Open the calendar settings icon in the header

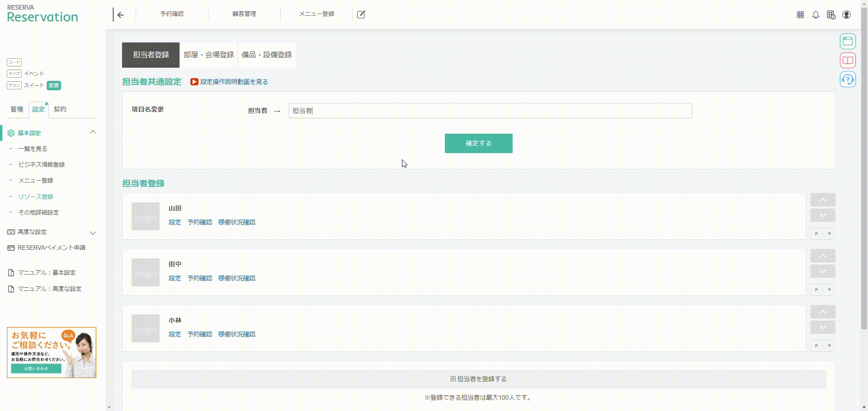[x=831, y=15]
